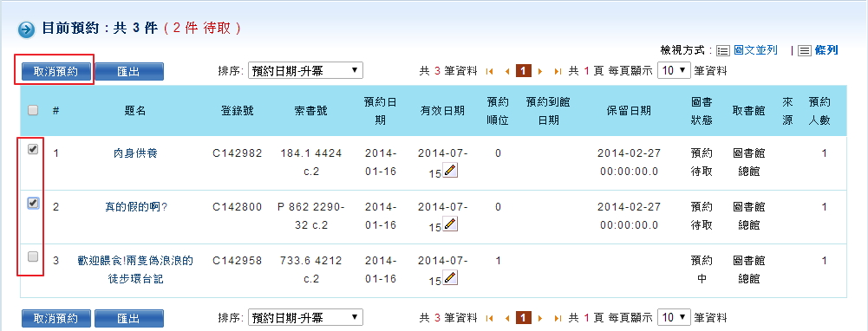Screen dimensions: 868x331
Task: Click the top 取消預約 button
Action: tap(55, 72)
